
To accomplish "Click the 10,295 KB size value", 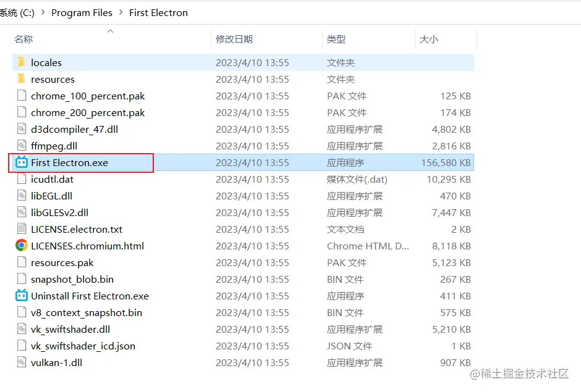I will pyautogui.click(x=449, y=179).
